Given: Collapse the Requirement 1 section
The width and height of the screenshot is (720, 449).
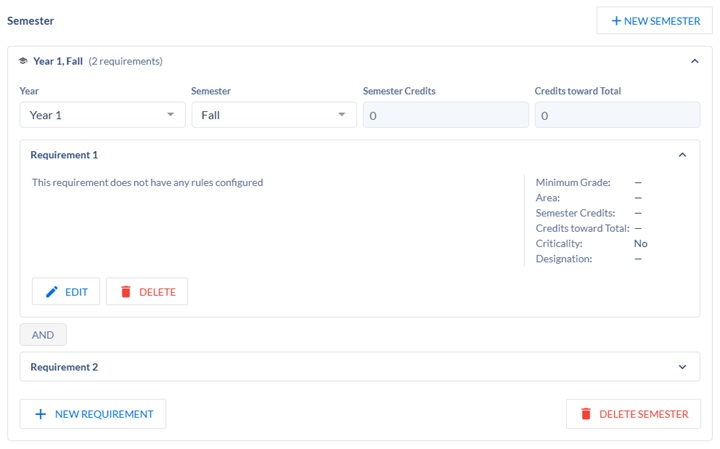Looking at the screenshot, I should [x=682, y=155].
